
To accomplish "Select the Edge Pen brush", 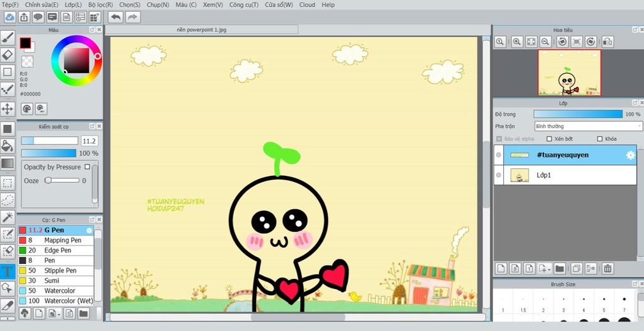I will 56,250.
